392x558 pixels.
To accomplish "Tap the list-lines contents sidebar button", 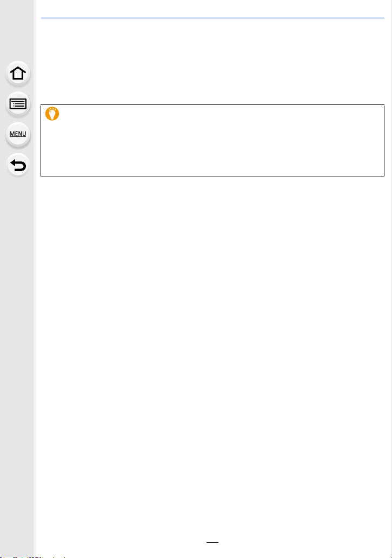I will pos(18,104).
